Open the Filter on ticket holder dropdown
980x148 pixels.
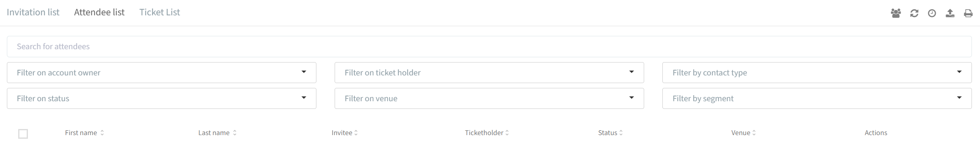(x=489, y=73)
